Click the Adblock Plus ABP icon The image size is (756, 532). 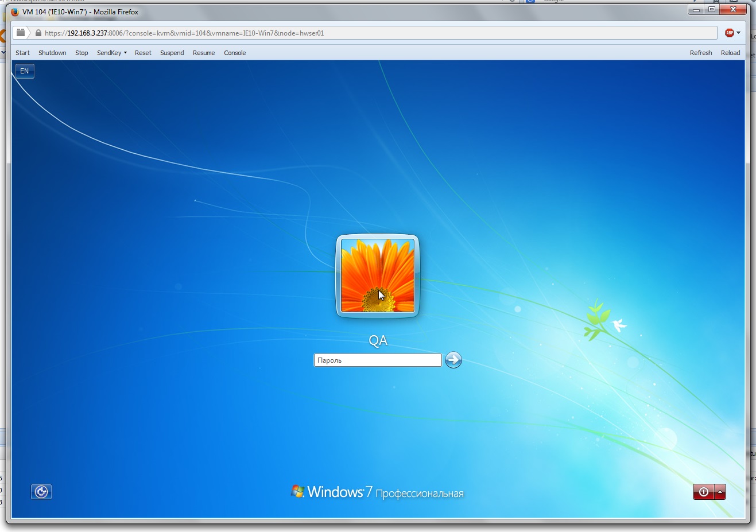coord(729,33)
